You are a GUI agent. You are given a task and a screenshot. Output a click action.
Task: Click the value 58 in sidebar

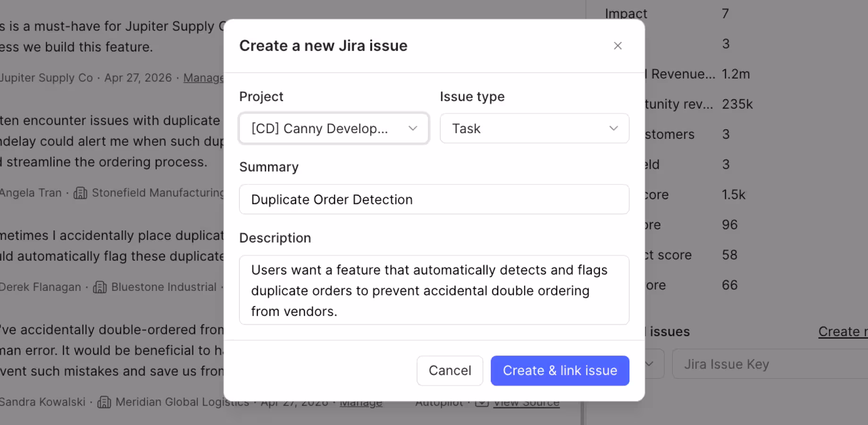click(729, 255)
